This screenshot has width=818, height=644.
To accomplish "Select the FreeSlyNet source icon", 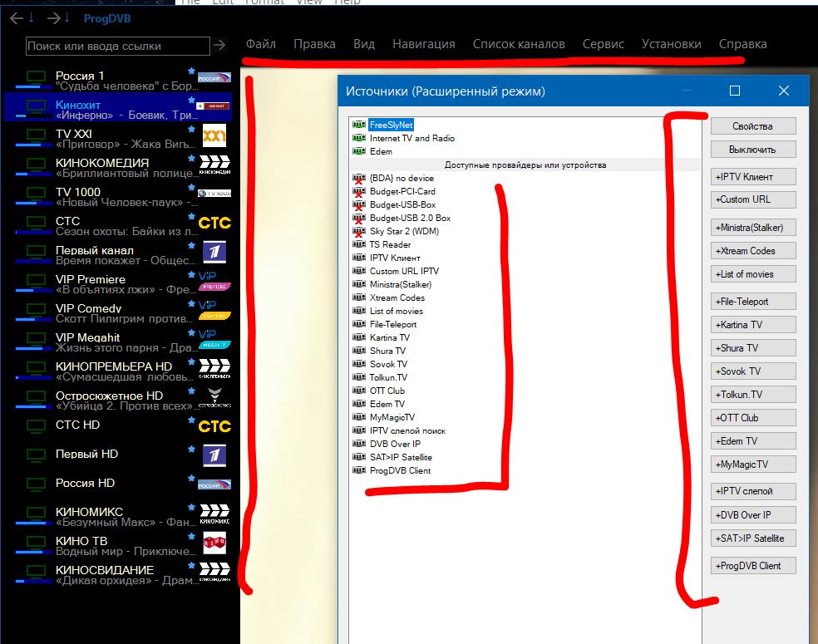I will [359, 125].
